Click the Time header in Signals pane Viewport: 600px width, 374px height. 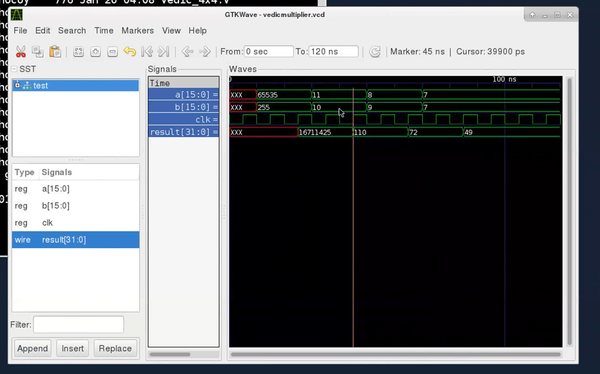pos(184,83)
